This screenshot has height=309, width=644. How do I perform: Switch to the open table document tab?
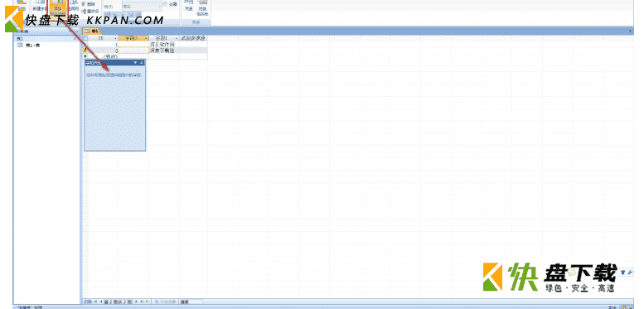point(91,31)
